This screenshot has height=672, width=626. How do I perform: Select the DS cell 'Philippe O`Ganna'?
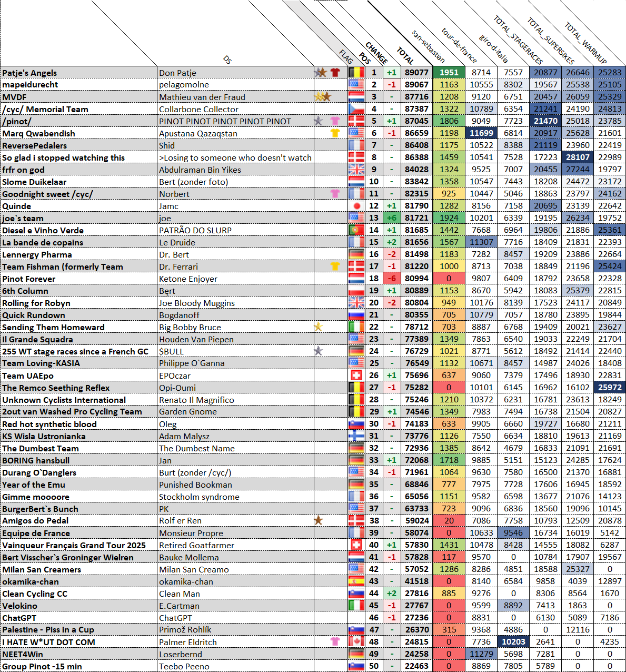point(236,363)
